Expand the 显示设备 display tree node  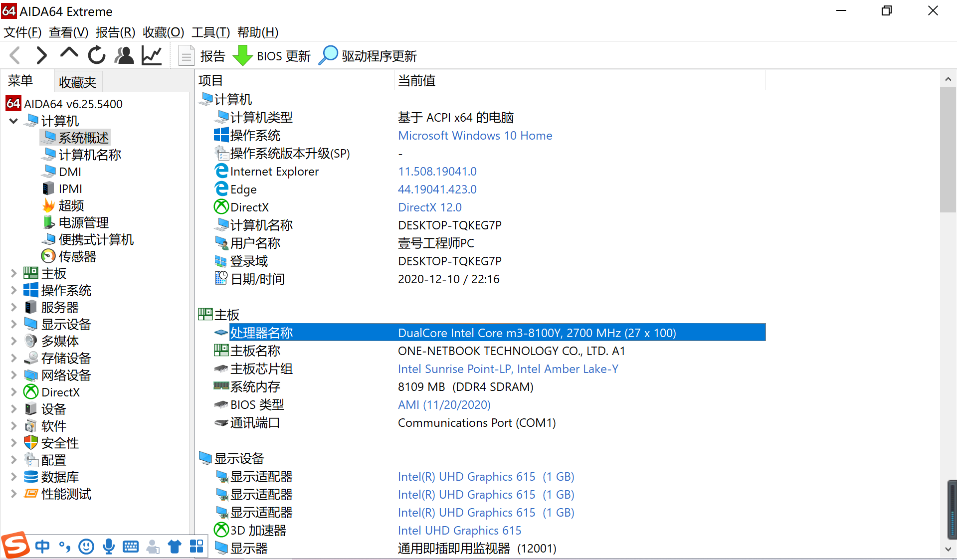point(13,324)
